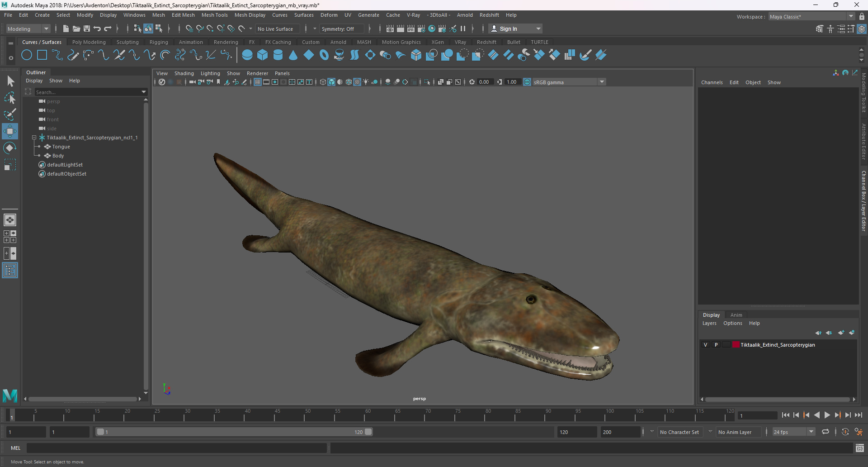Collapse the Tiktaalik_Extinct_Sarcopterygian_ncl1_1 group

[x=34, y=138]
